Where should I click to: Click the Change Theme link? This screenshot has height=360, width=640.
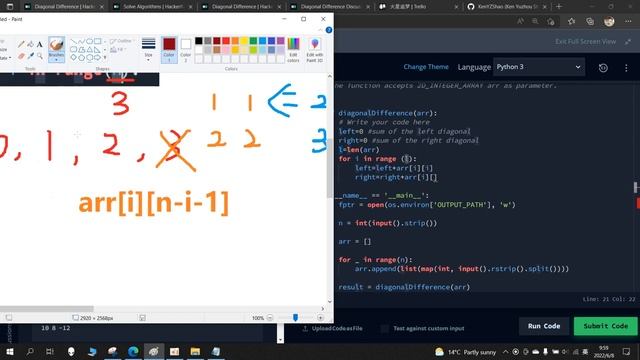coord(426,67)
